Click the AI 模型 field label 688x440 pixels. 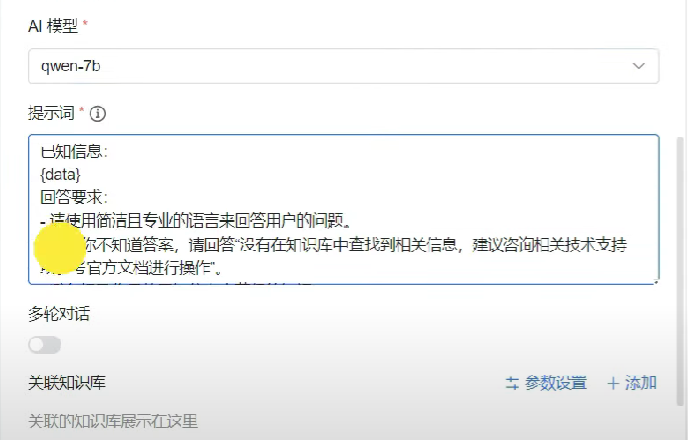click(53, 26)
